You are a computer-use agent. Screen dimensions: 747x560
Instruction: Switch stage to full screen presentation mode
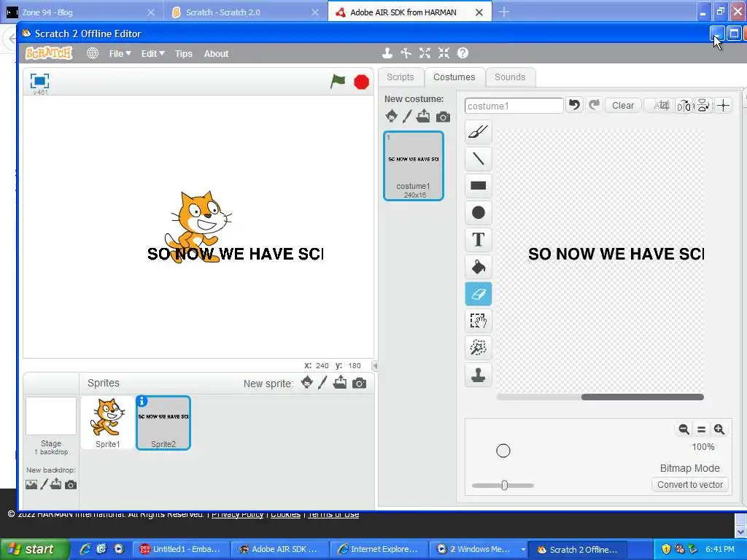pyautogui.click(x=39, y=81)
